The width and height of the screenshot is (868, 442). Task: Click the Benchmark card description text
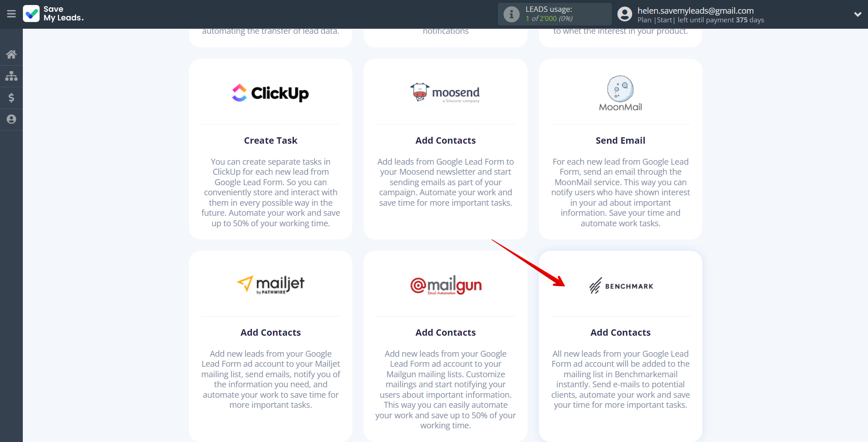[620, 380]
